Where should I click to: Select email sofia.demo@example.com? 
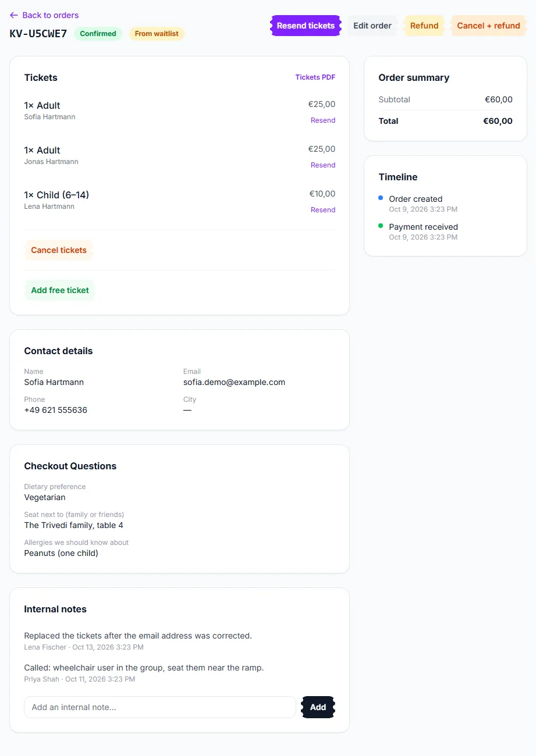tap(234, 382)
